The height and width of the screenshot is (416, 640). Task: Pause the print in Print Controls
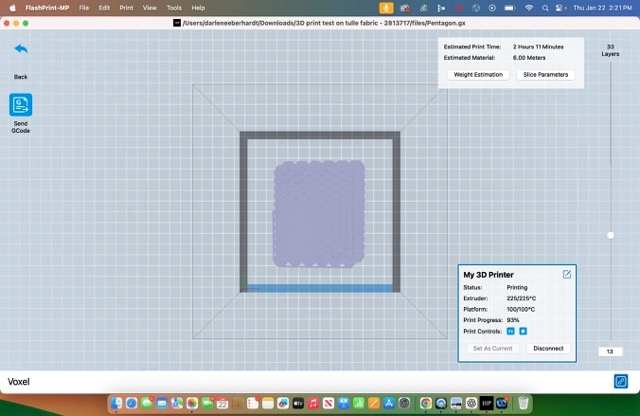[511, 330]
